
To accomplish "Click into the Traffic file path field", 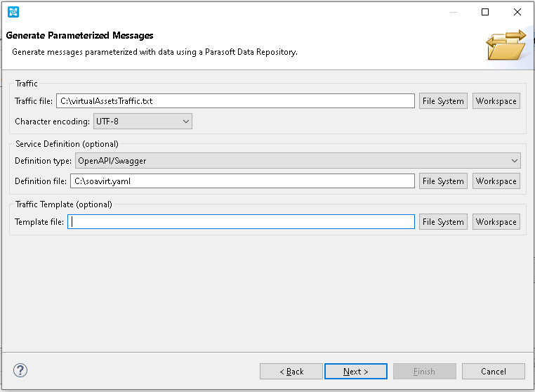I will coord(235,101).
